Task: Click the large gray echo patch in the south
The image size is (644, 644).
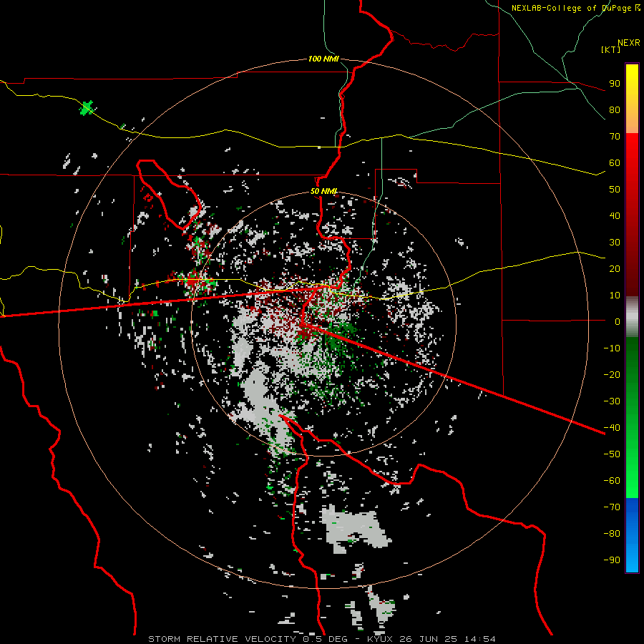Action: pos(355,528)
